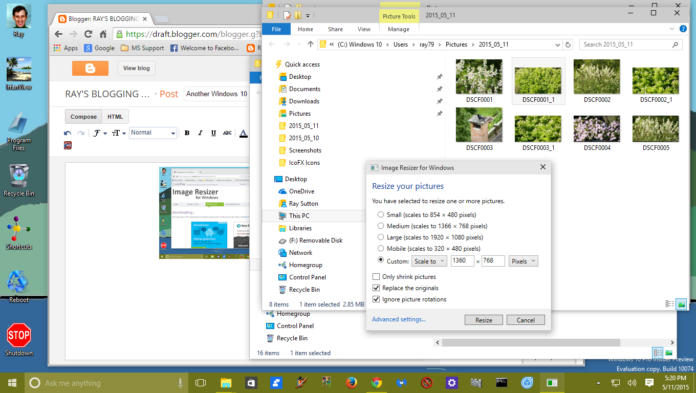Switch to the HTML editor tab

click(x=115, y=117)
